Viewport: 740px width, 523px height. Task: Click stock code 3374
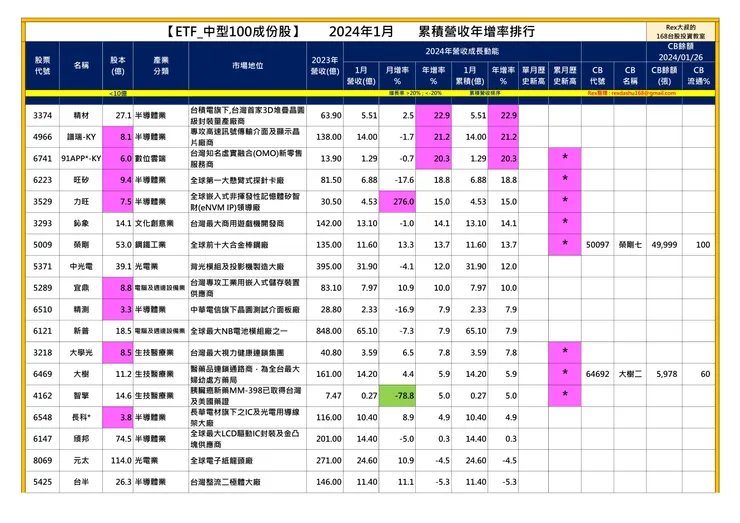pyautogui.click(x=42, y=115)
